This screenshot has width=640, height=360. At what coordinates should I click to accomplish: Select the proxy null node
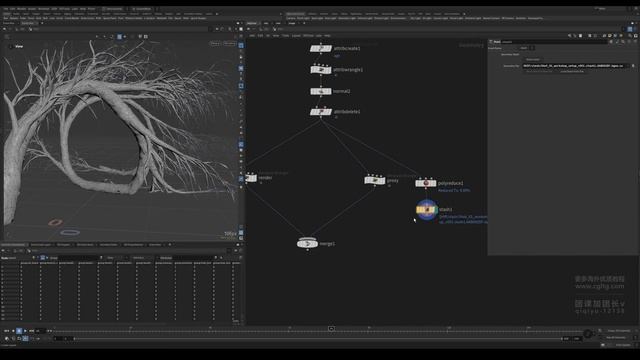(x=375, y=180)
